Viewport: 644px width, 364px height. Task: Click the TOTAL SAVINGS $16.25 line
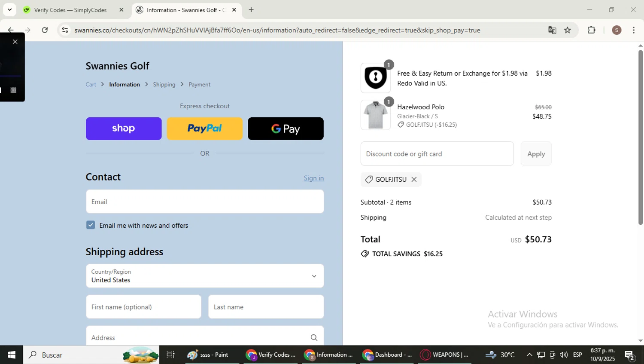click(402, 254)
